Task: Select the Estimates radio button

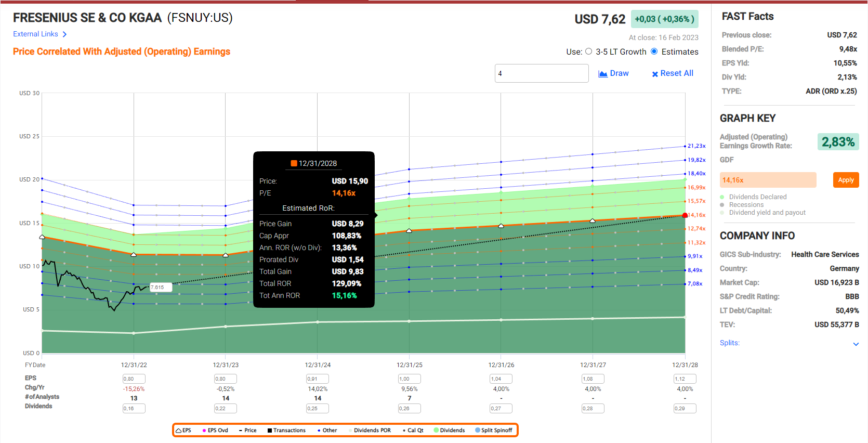Action: point(654,51)
